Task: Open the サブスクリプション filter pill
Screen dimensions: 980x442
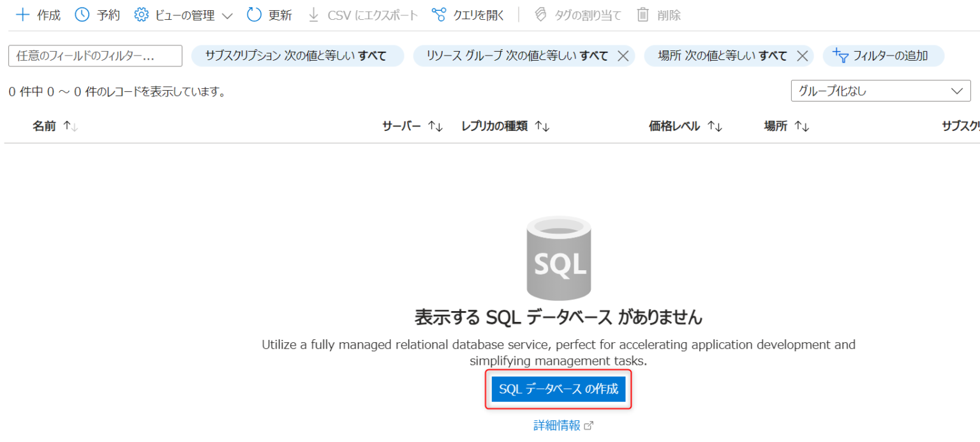Action: 297,56
